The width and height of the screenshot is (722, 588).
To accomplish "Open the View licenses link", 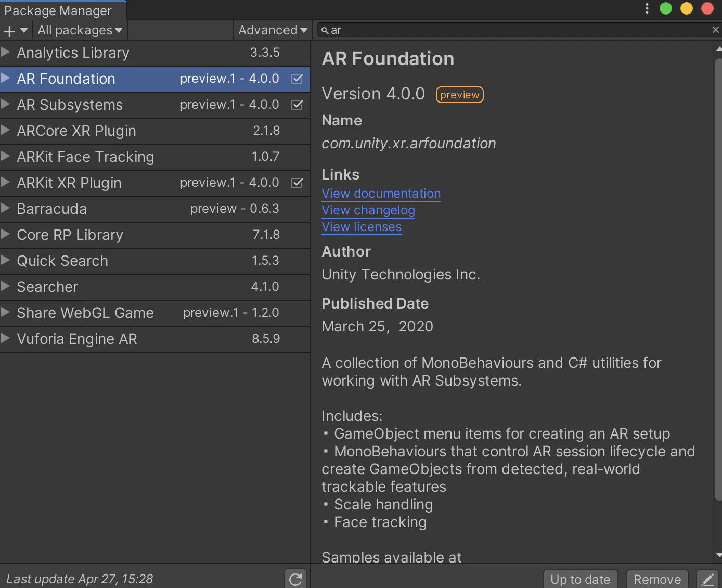I will pos(362,227).
